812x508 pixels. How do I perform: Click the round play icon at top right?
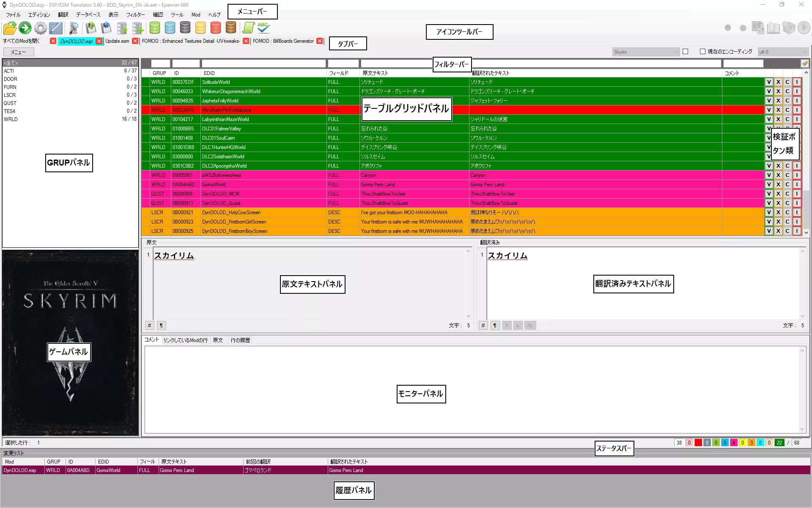[x=804, y=28]
